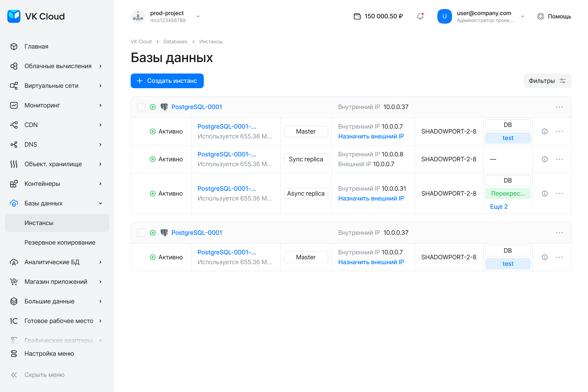This screenshot has width=588, height=392.
Task: Open info icon for Async replica row
Action: pyautogui.click(x=545, y=194)
